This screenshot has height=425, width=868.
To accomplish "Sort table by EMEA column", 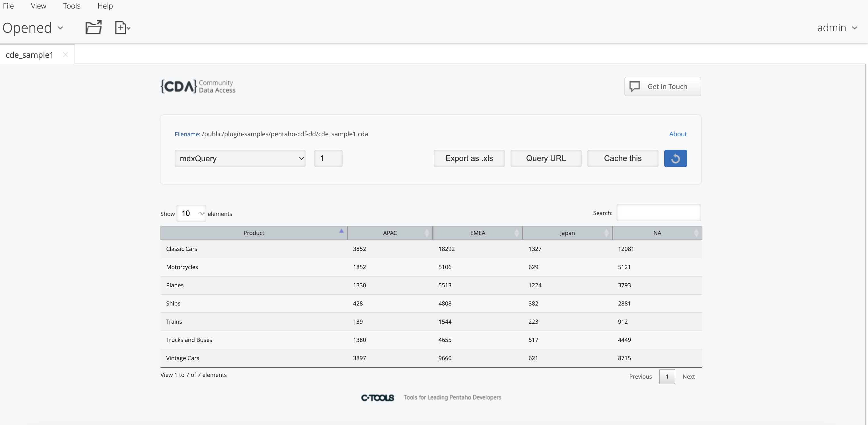I will click(478, 233).
